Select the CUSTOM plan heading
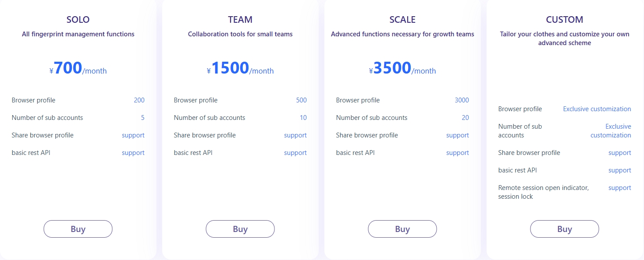This screenshot has height=260, width=644. (565, 20)
